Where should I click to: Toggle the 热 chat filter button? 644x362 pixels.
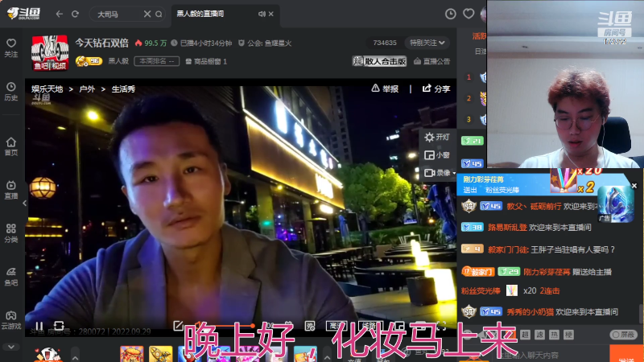tap(554, 335)
